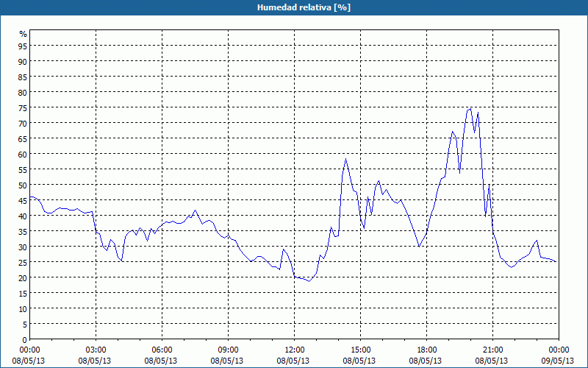Click the 60 y-axis label
This screenshot has width=588, height=368.
click(23, 154)
